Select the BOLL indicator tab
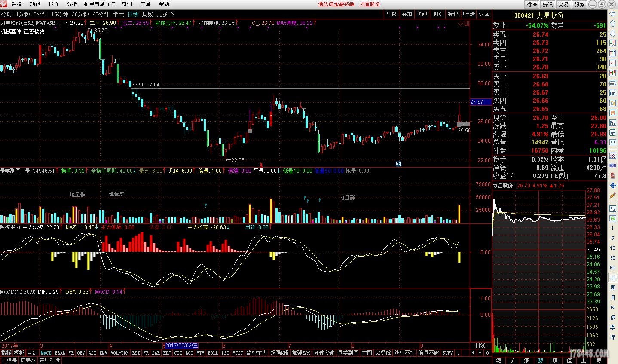Image resolution: width=618 pixels, height=364 pixels. point(213,353)
